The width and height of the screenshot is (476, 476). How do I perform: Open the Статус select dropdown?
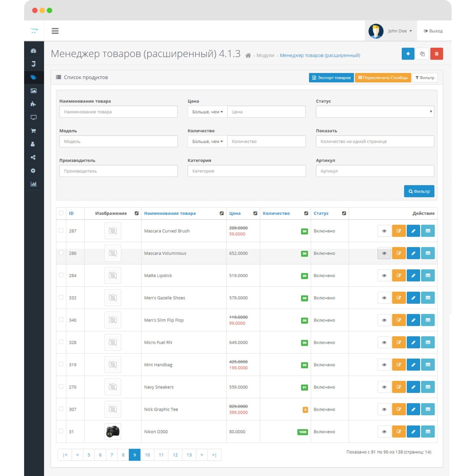(375, 112)
